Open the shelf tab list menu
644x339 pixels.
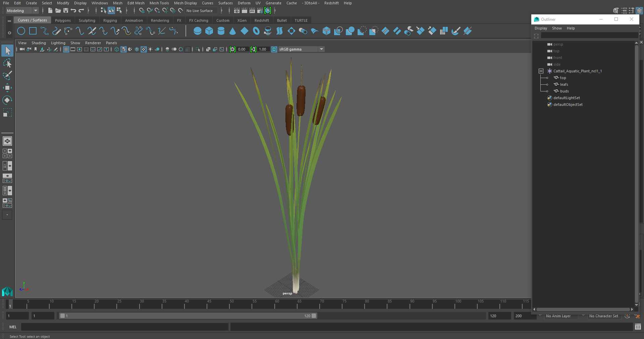[9, 21]
